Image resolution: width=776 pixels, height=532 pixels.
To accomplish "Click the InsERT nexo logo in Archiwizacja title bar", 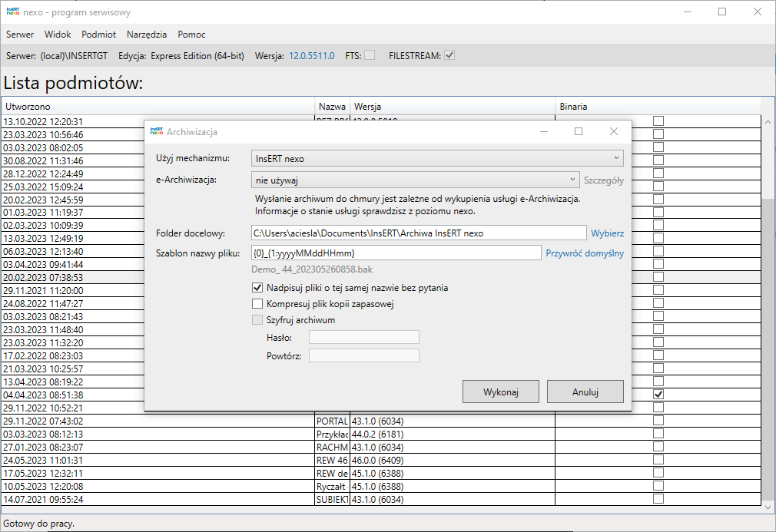I will click(x=157, y=131).
